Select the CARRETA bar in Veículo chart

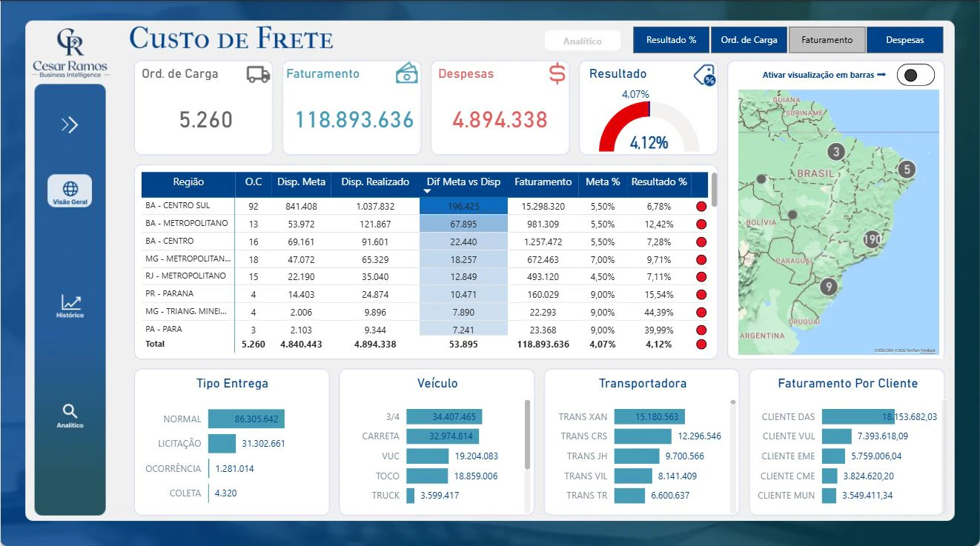pos(443,436)
